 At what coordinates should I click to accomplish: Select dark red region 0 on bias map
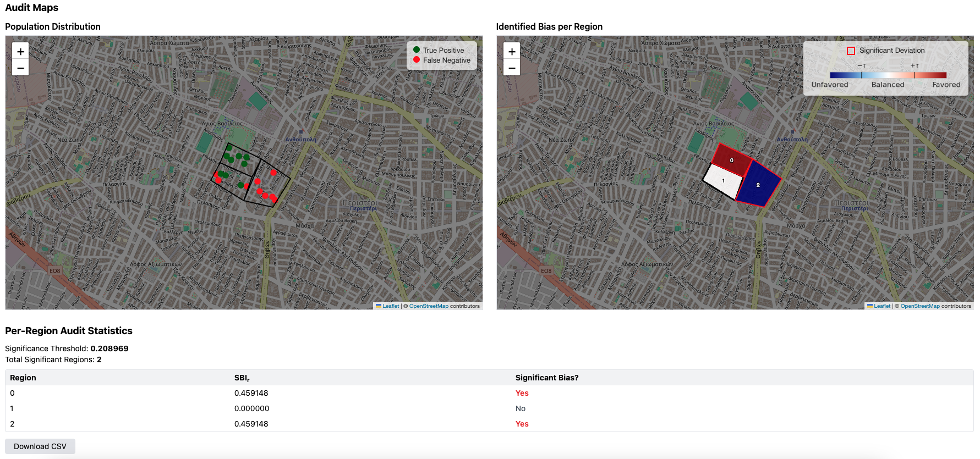pos(731,160)
